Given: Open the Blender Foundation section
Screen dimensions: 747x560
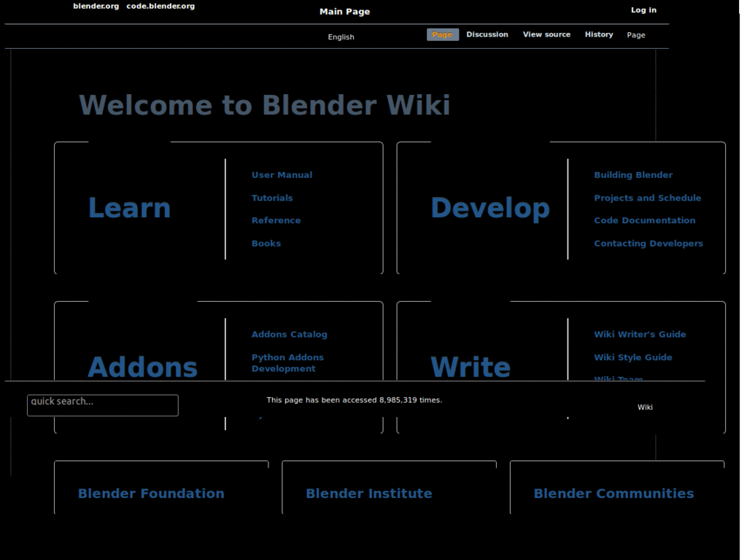Looking at the screenshot, I should click(x=151, y=493).
